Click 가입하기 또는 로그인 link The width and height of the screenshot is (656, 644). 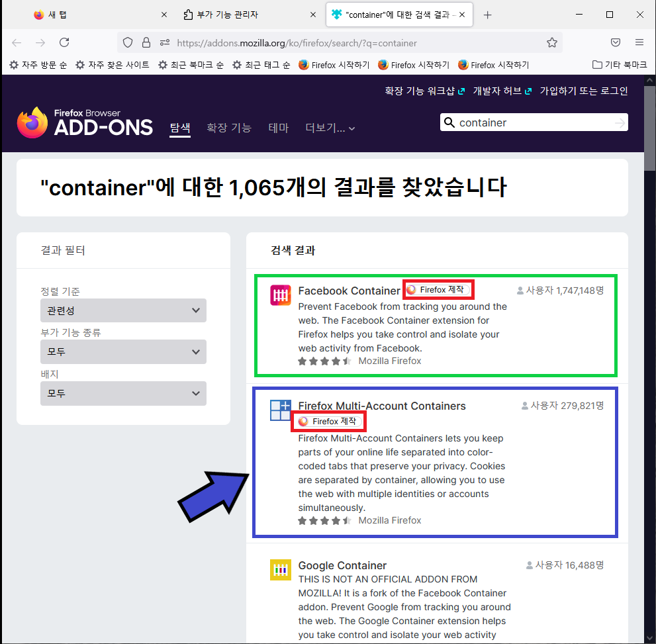tap(584, 91)
